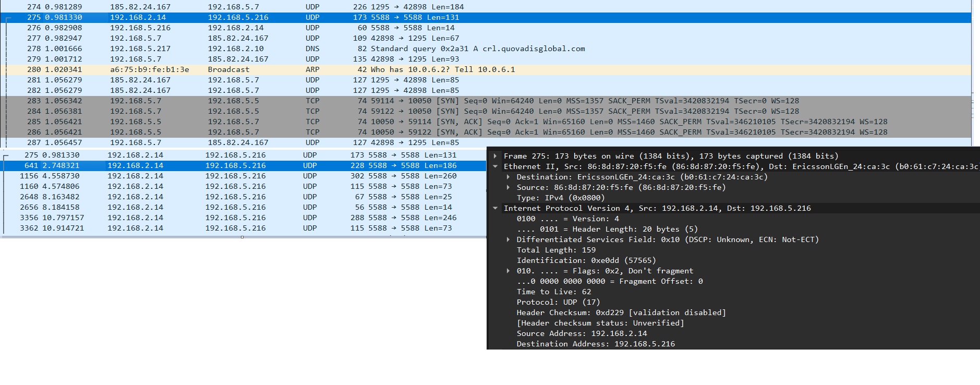
Task: Click the Time to Live: 62 field
Action: (553, 292)
